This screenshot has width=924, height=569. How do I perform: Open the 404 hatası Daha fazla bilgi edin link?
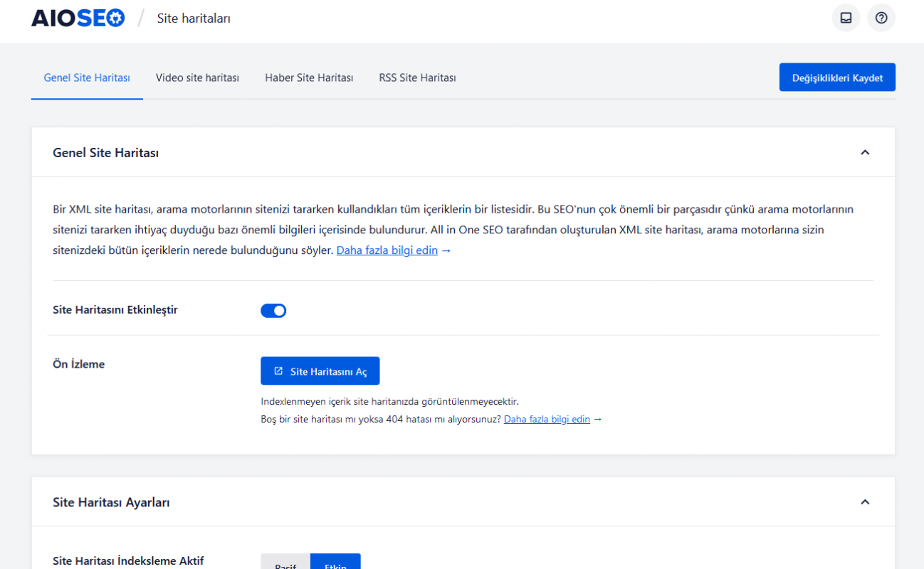tap(547, 419)
